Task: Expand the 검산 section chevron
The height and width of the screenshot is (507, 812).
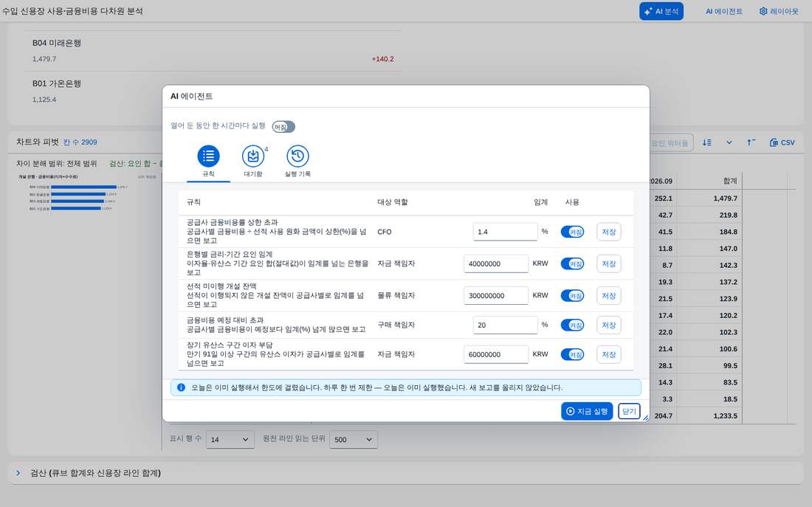Action: click(18, 473)
